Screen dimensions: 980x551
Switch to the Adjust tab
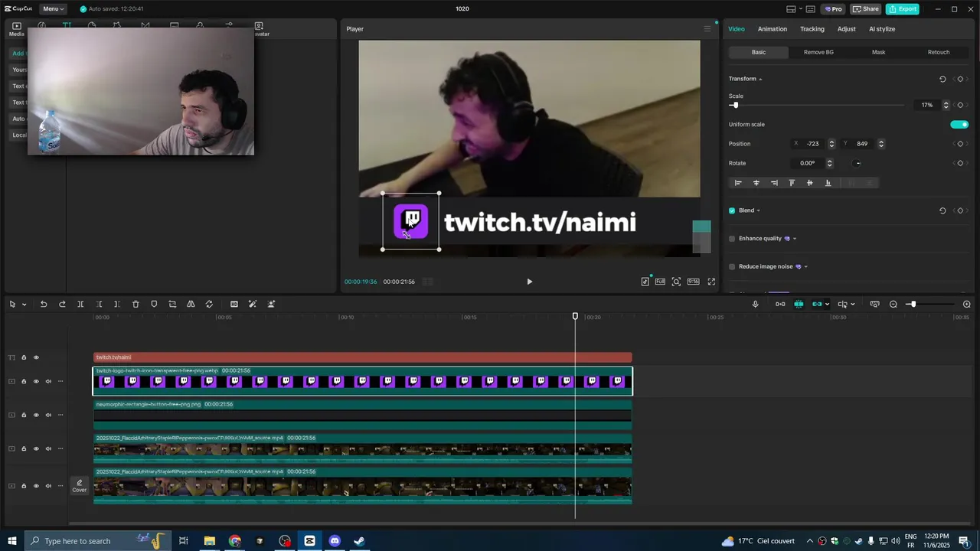click(847, 29)
